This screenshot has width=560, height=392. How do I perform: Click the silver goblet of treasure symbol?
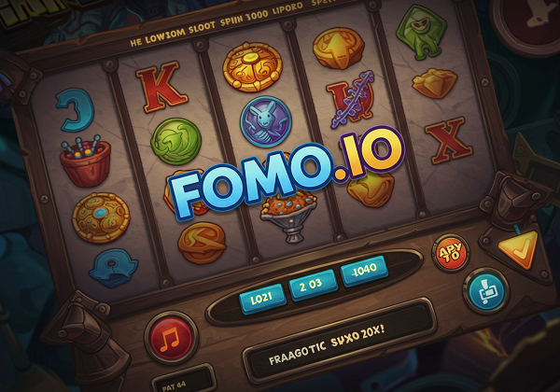coord(289,217)
